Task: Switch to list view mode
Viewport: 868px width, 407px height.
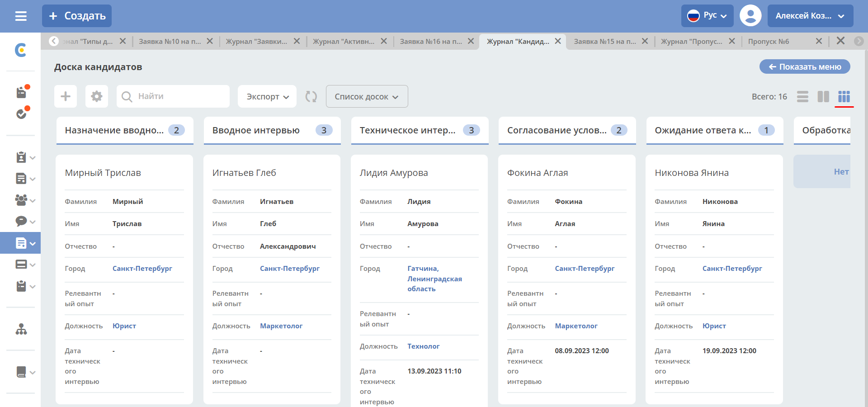Action: coord(802,96)
